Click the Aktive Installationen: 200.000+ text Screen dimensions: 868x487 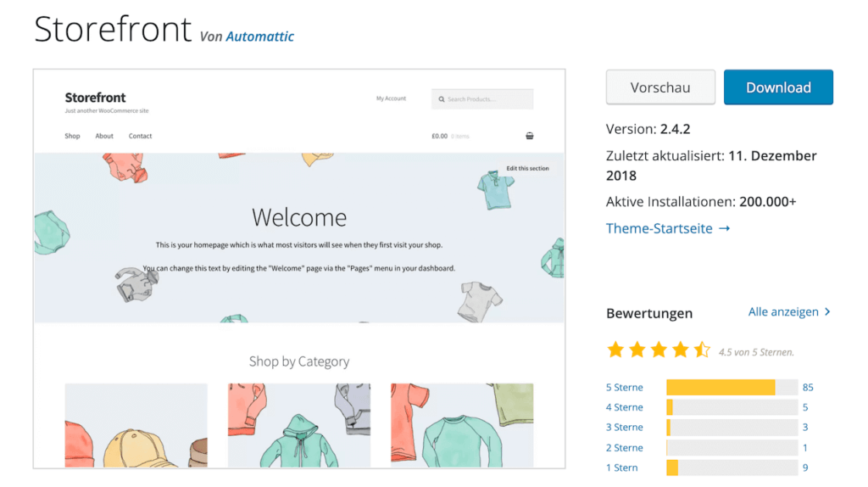[701, 202]
